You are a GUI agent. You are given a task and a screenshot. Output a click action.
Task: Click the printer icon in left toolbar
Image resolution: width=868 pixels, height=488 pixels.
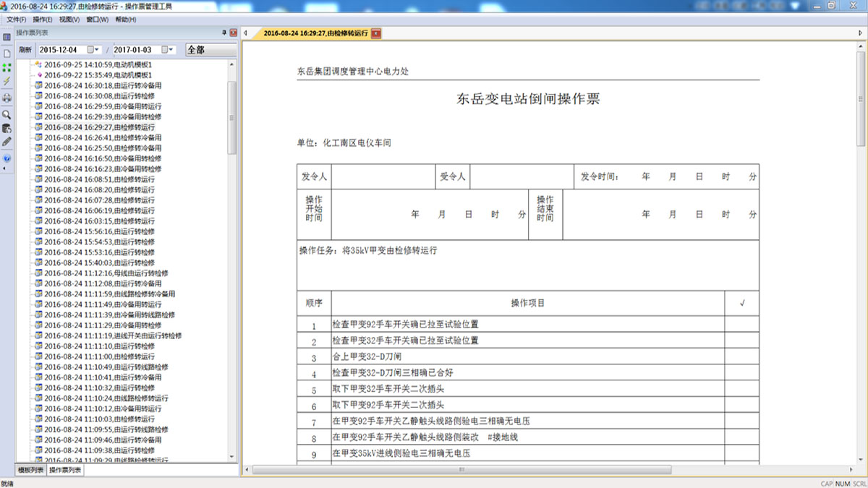coord(7,98)
